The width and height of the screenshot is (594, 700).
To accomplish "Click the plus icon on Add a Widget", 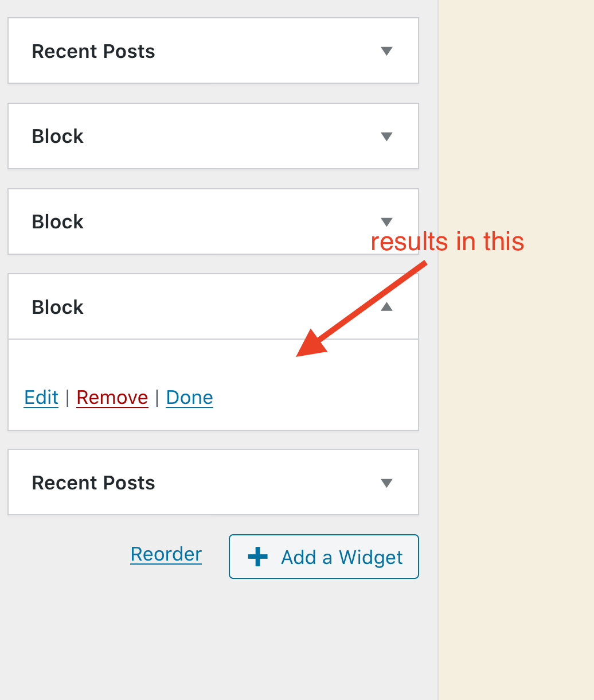I will pyautogui.click(x=257, y=556).
